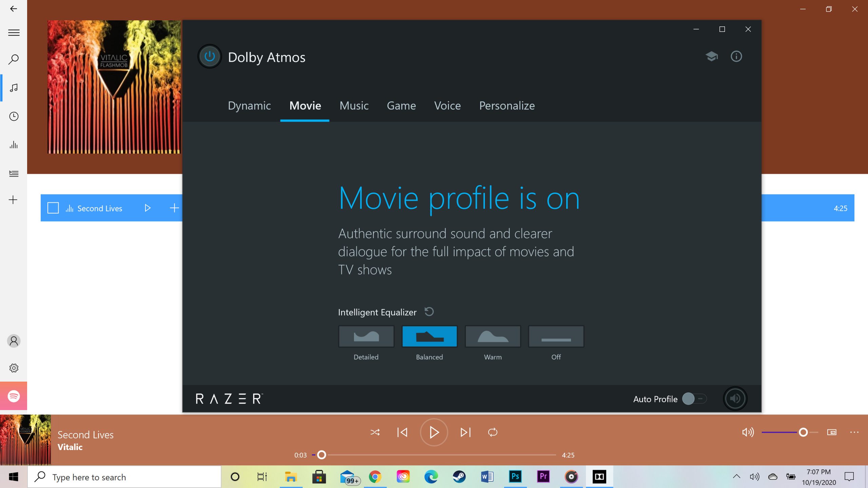Mute Groove Music volume

748,432
